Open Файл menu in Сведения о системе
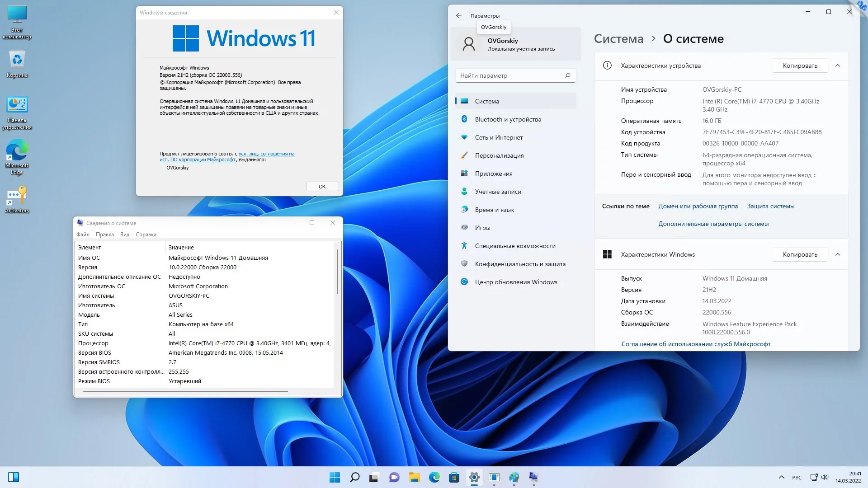868x488 pixels. pyautogui.click(x=83, y=235)
